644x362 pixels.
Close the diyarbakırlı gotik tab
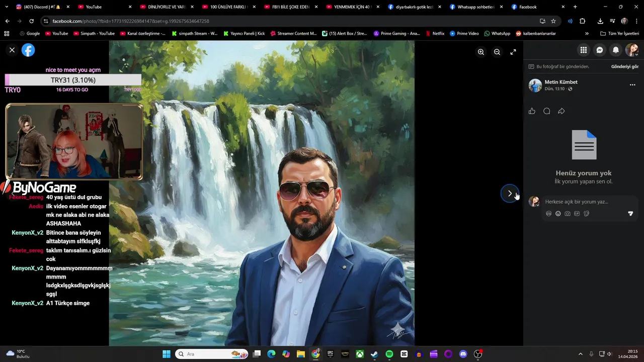pos(439,7)
